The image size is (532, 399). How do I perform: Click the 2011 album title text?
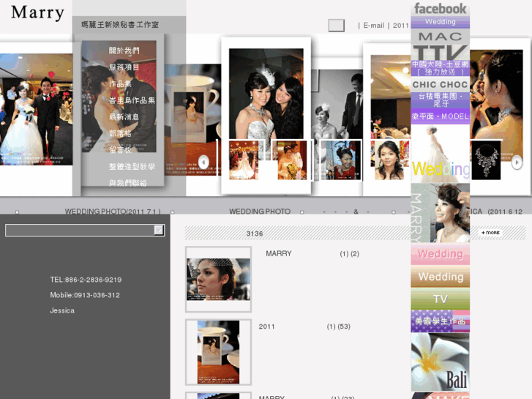[x=266, y=327]
